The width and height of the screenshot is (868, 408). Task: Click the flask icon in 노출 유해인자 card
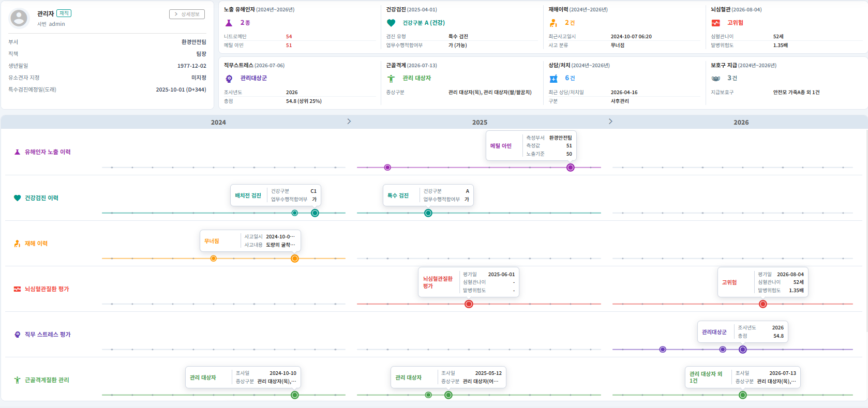tap(229, 23)
